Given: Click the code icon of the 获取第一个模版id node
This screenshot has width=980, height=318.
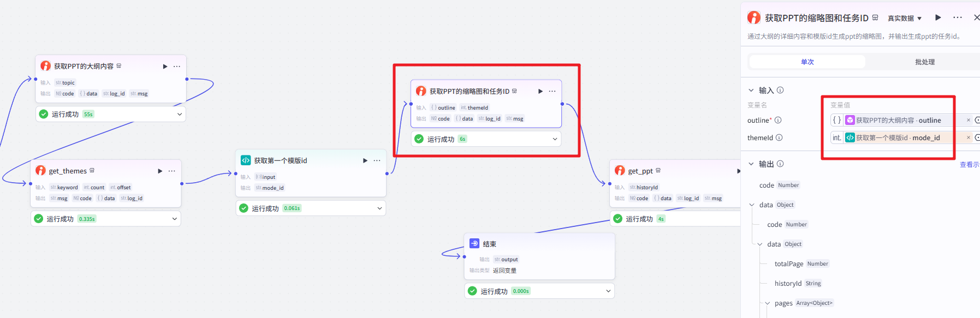Looking at the screenshot, I should pyautogui.click(x=246, y=160).
